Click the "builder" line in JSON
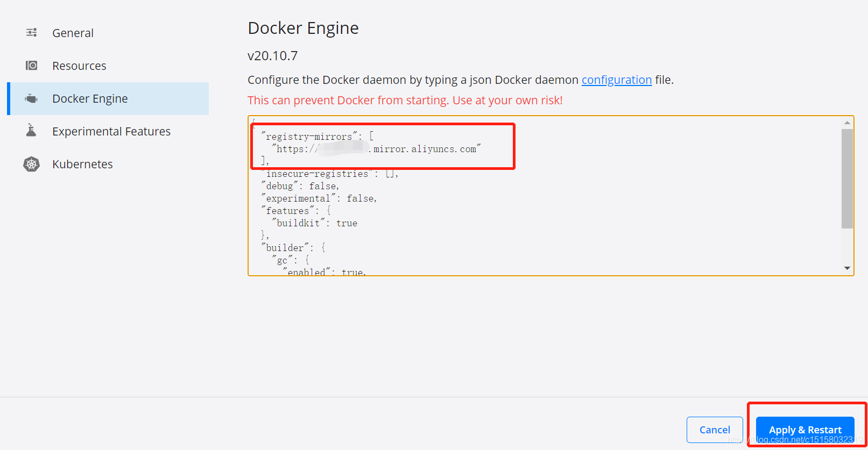The height and width of the screenshot is (450, 868). click(x=293, y=248)
